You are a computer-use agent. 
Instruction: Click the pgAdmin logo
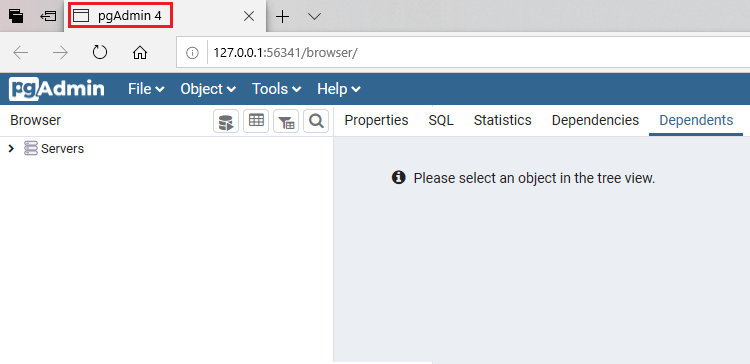click(x=56, y=89)
